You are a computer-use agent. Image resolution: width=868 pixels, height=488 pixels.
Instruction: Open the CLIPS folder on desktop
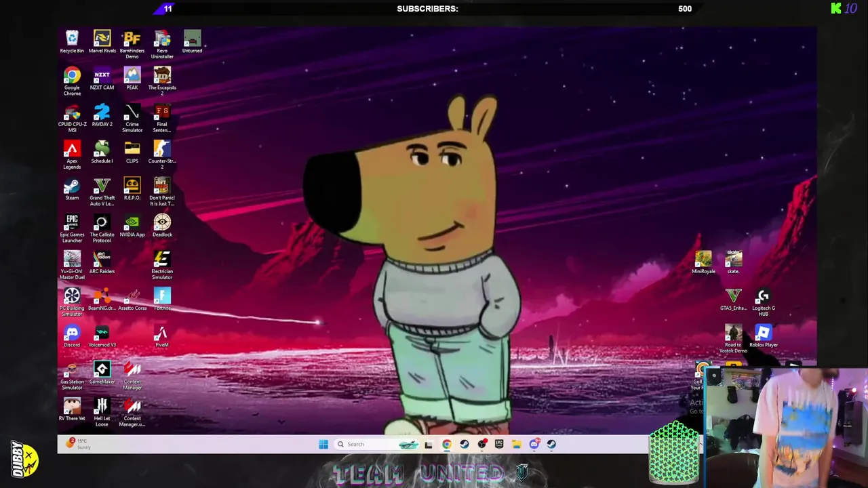132,152
